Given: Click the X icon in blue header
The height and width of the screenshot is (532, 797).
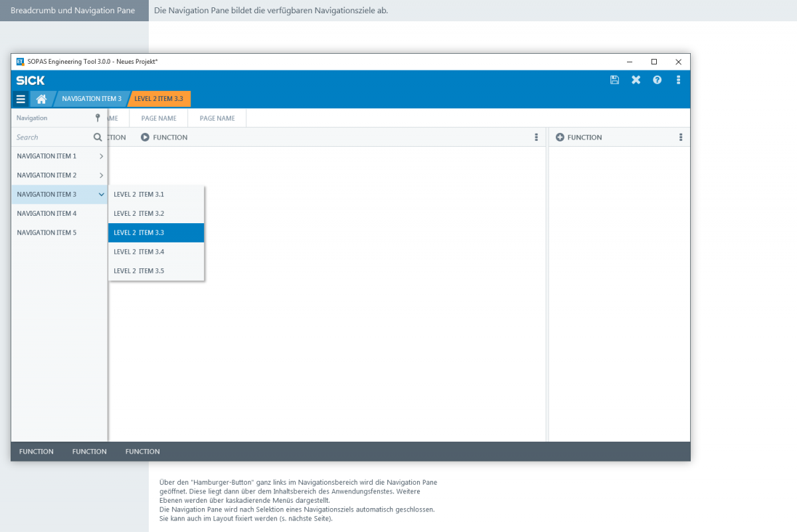Looking at the screenshot, I should coord(636,80).
